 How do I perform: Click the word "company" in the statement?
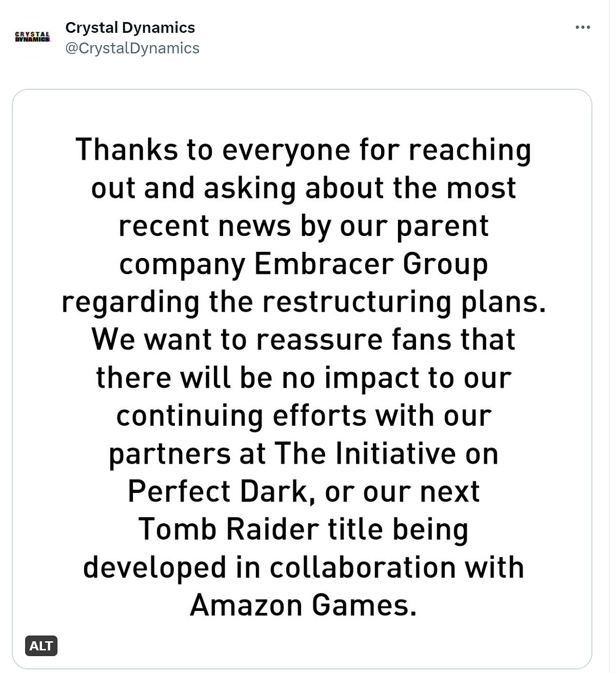click(x=183, y=264)
